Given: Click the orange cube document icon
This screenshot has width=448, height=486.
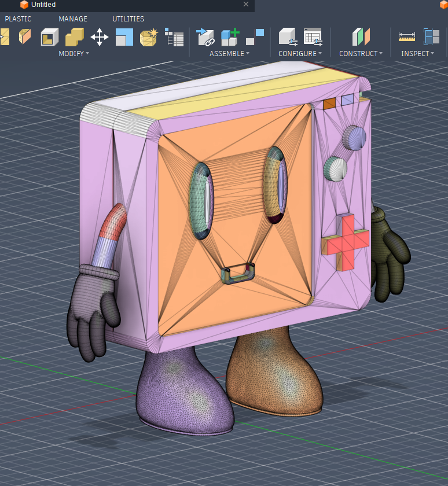Looking at the screenshot, I should pos(24,5).
